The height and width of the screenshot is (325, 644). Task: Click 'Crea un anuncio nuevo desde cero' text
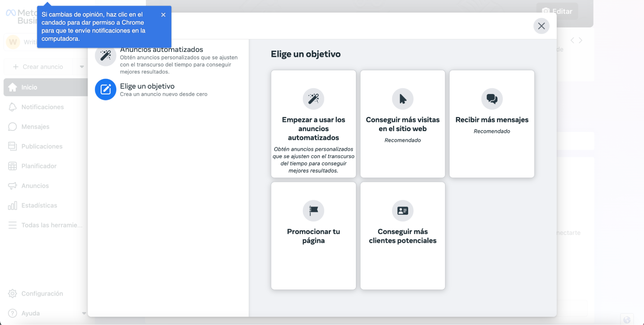pyautogui.click(x=164, y=94)
